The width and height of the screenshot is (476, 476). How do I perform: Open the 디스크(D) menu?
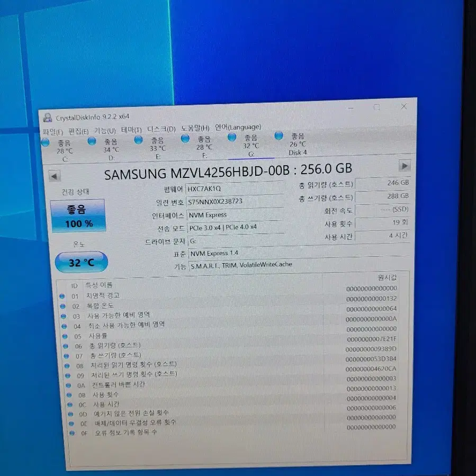pos(161,129)
